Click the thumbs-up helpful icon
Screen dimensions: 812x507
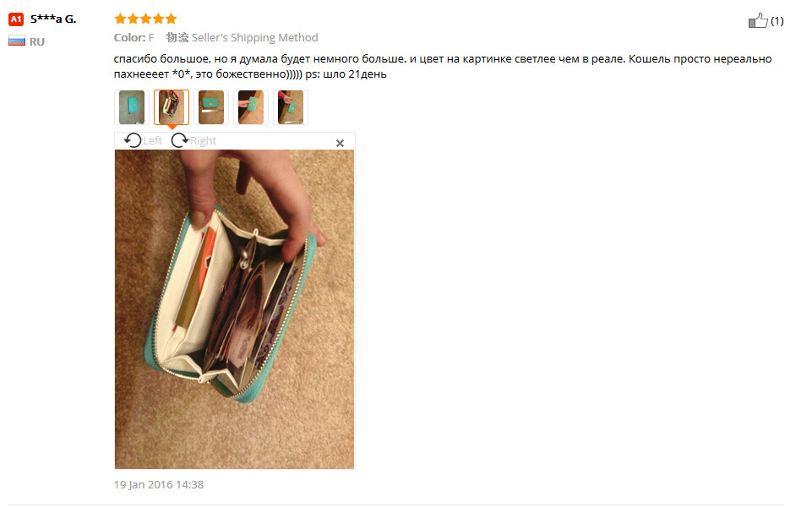[x=758, y=21]
